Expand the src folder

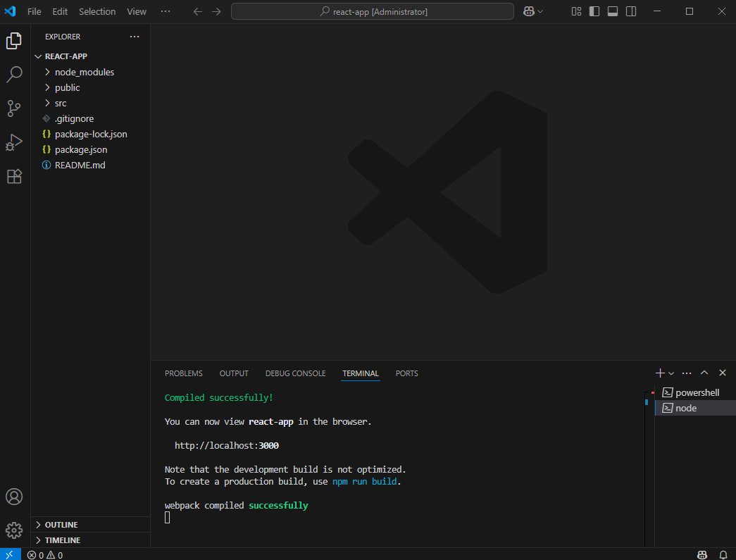pyautogui.click(x=92, y=103)
